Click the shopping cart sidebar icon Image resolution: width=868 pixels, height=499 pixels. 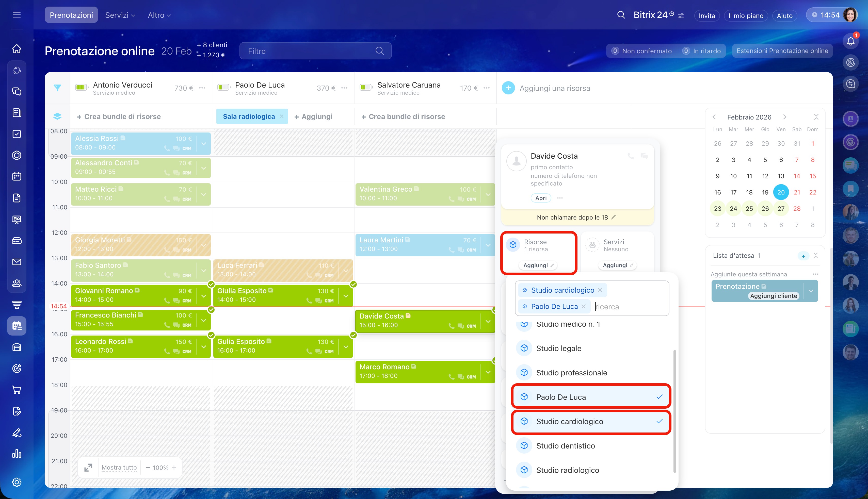click(x=17, y=390)
